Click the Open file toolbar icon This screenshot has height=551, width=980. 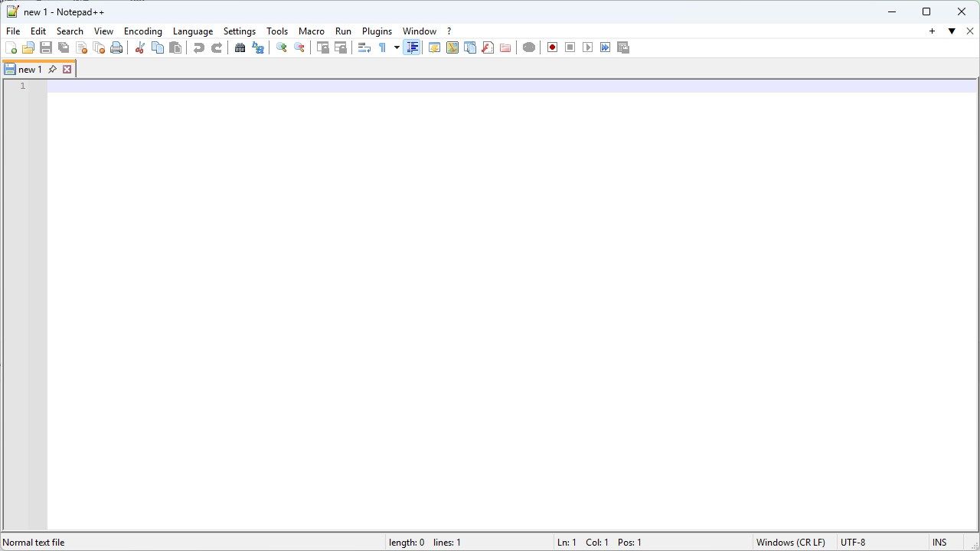(x=28, y=47)
